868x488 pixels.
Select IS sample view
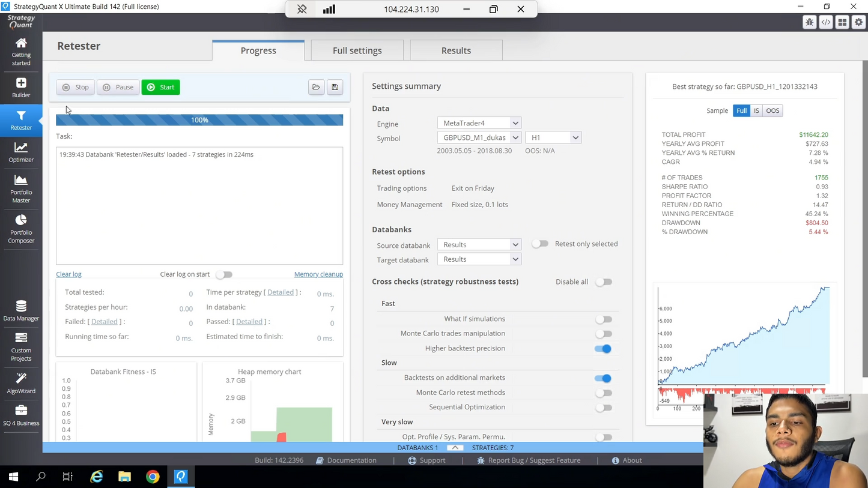click(756, 110)
